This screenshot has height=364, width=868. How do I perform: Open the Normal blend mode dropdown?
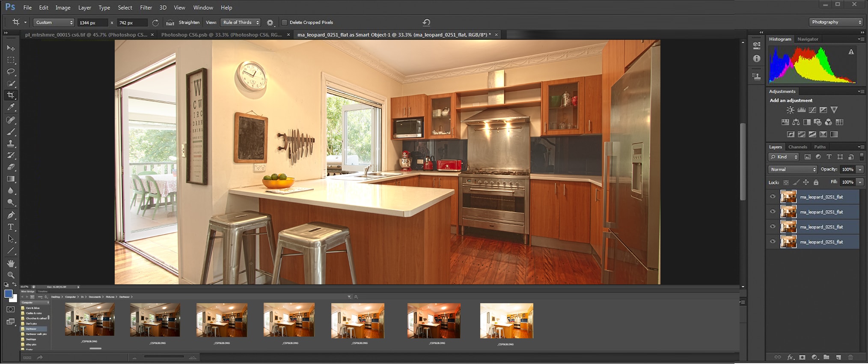coord(793,170)
